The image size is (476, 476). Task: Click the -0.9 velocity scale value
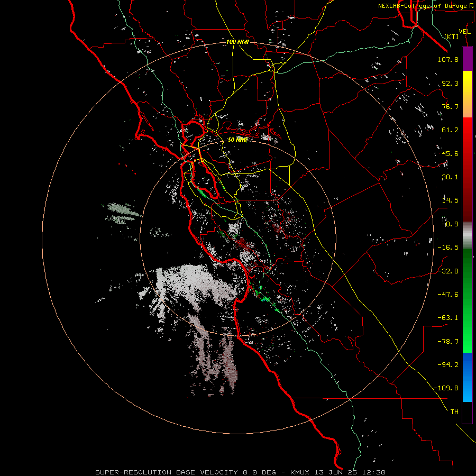coord(450,224)
